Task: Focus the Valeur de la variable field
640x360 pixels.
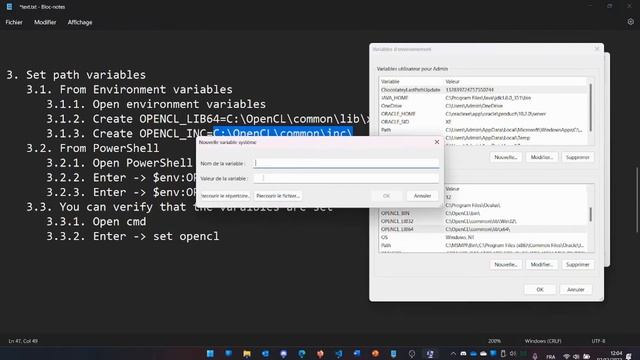Action: coord(346,178)
